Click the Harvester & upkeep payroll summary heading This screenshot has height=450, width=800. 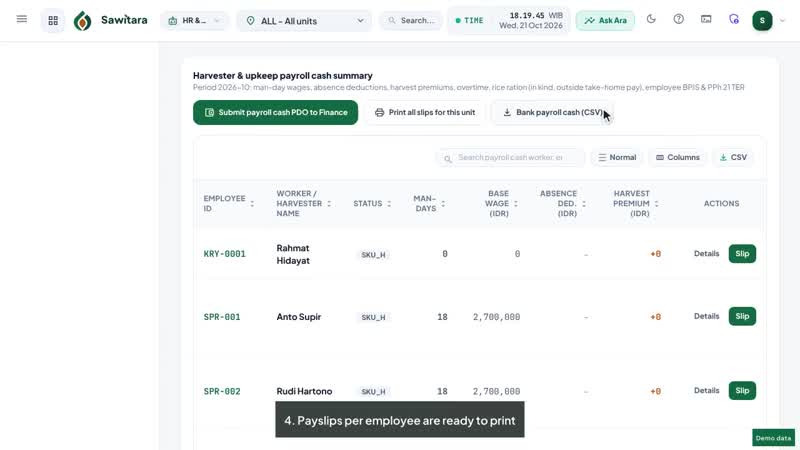coord(283,76)
